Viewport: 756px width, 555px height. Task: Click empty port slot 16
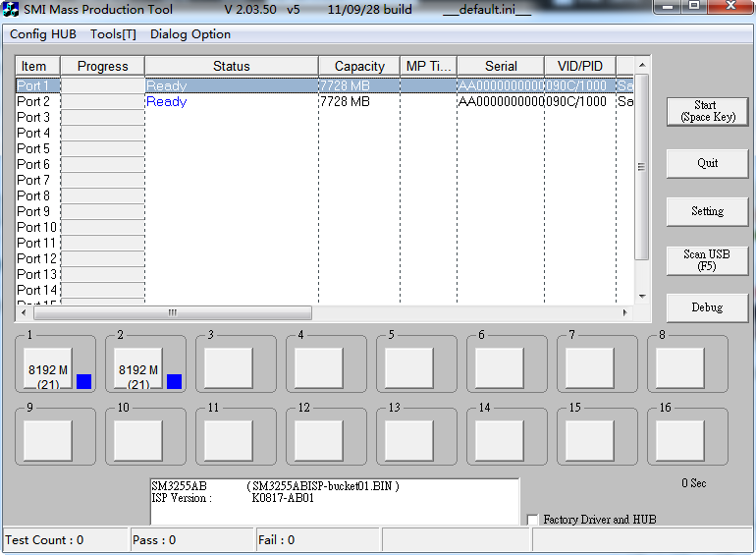[679, 441]
